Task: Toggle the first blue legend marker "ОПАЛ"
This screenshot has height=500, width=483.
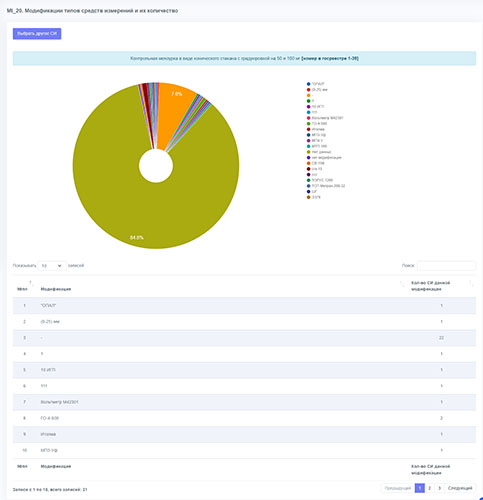Action: (309, 84)
